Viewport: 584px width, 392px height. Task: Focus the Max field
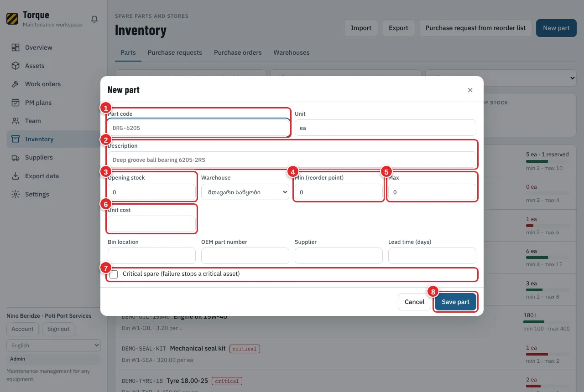pos(432,192)
